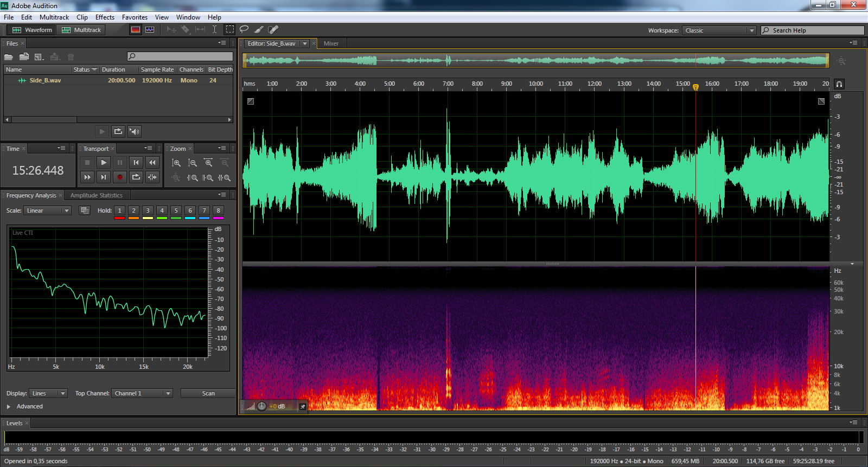
Task: Select the Spot Healing Brush tool
Action: pos(273,30)
